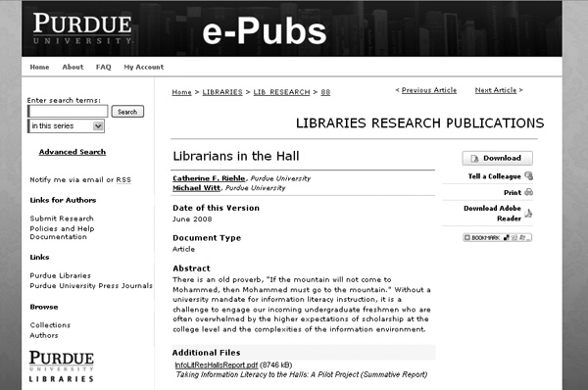Click the Tell a Colleague email icon
Image resolution: width=588 pixels, height=390 pixels.
529,175
